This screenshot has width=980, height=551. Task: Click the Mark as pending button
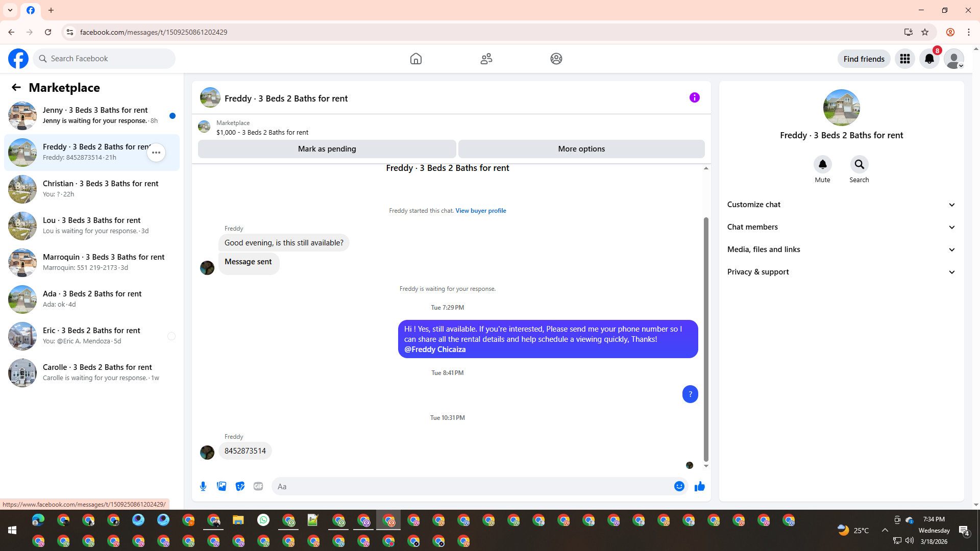pyautogui.click(x=327, y=149)
